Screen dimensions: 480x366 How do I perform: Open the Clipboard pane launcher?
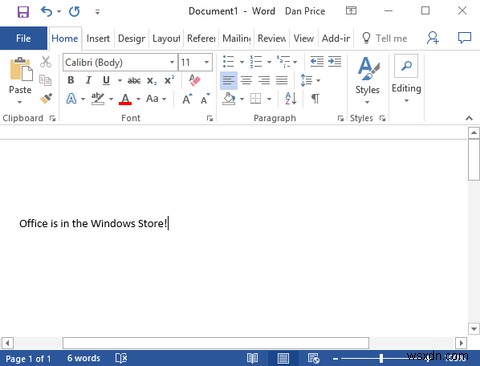coord(52,118)
